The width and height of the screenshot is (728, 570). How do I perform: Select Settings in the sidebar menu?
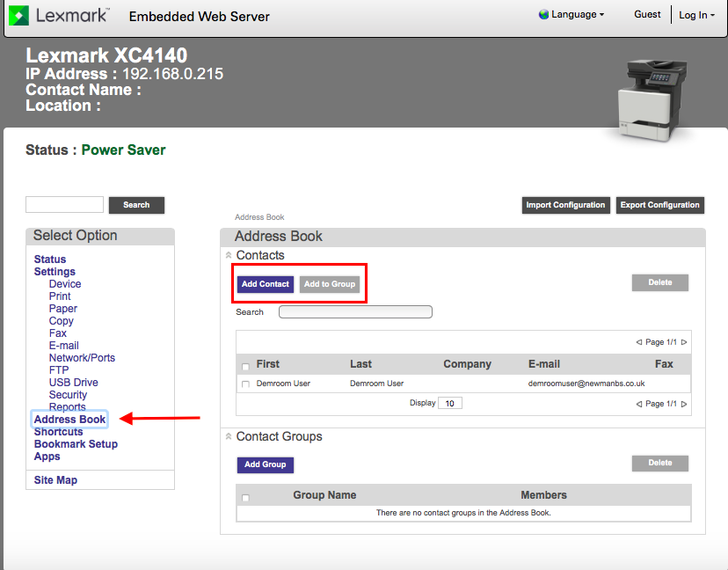(55, 271)
